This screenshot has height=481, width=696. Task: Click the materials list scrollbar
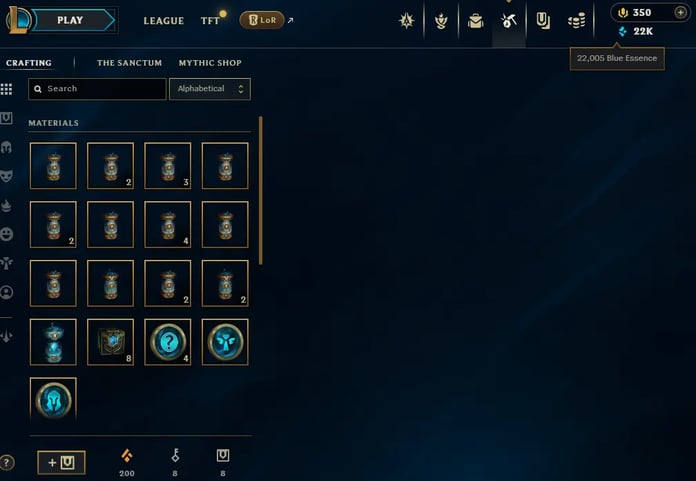tap(261, 190)
